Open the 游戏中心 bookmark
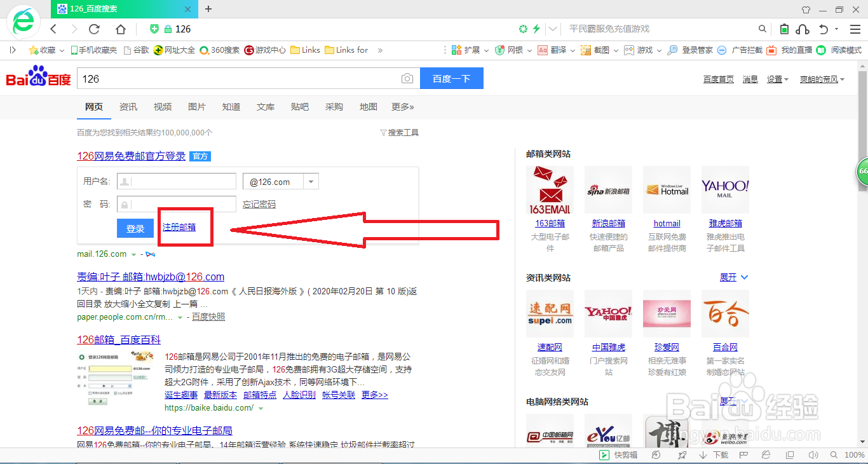This screenshot has height=464, width=868. pos(266,50)
